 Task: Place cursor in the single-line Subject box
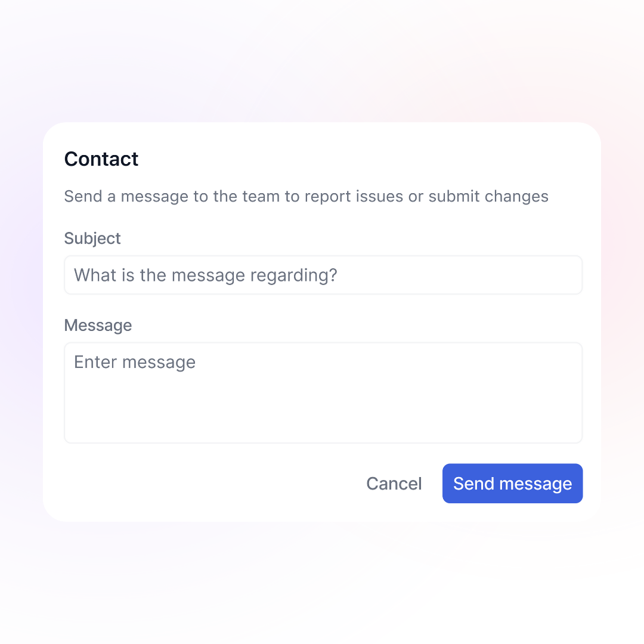tap(323, 275)
